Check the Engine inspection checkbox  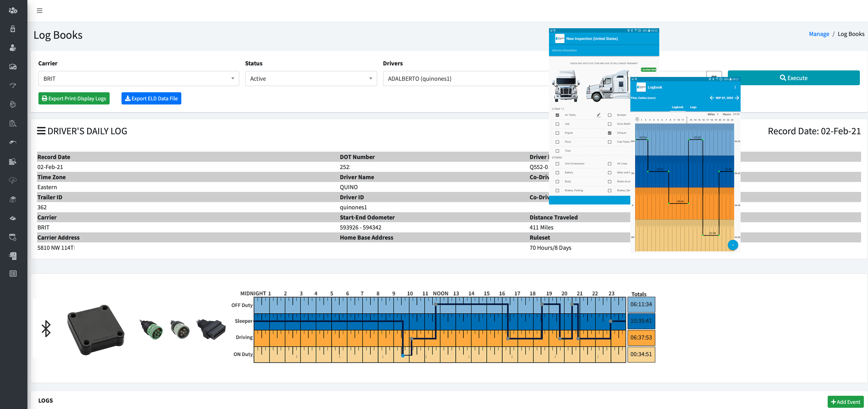pyautogui.click(x=557, y=133)
